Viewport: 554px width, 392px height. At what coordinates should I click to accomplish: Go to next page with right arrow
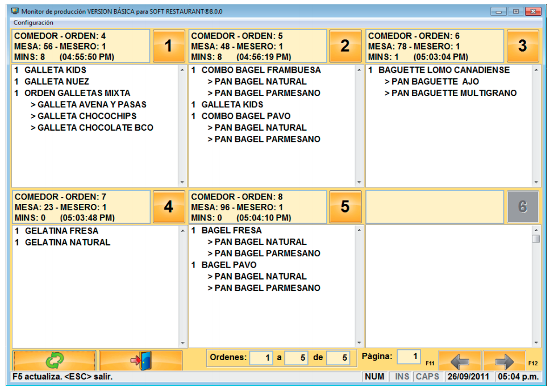click(x=504, y=361)
